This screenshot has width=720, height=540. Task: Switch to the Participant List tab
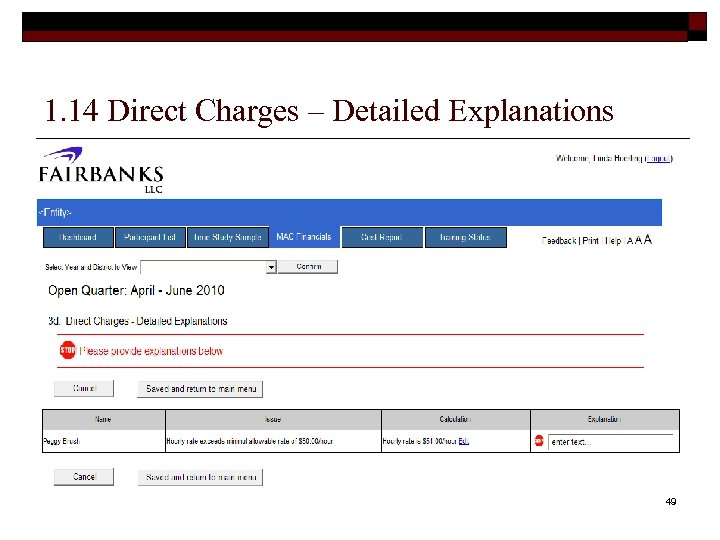(x=150, y=237)
